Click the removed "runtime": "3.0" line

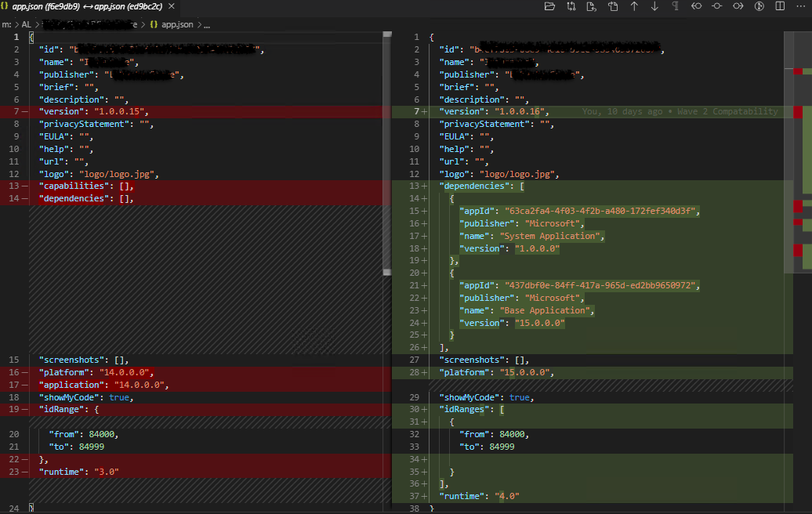(x=78, y=472)
